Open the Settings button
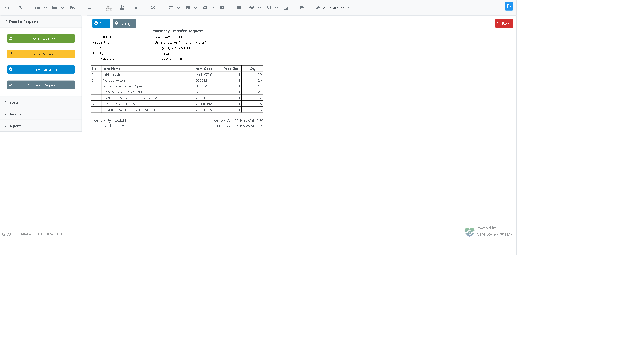Image resolution: width=644 pixels, height=345 pixels. click(124, 23)
